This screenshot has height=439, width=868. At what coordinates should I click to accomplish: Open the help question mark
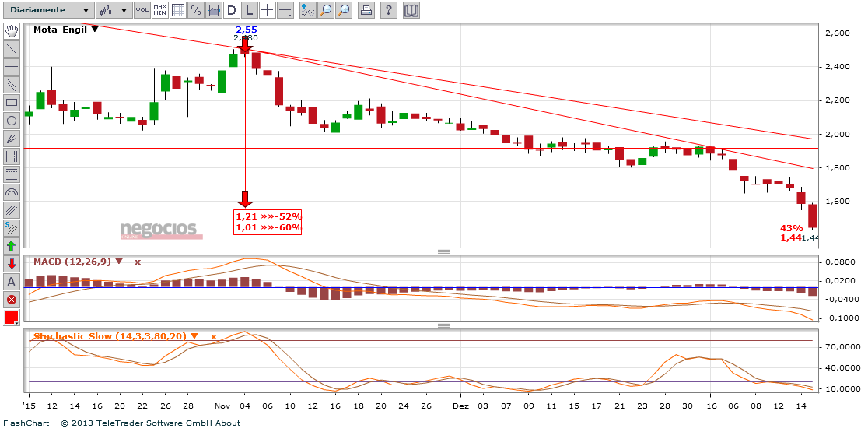point(389,10)
